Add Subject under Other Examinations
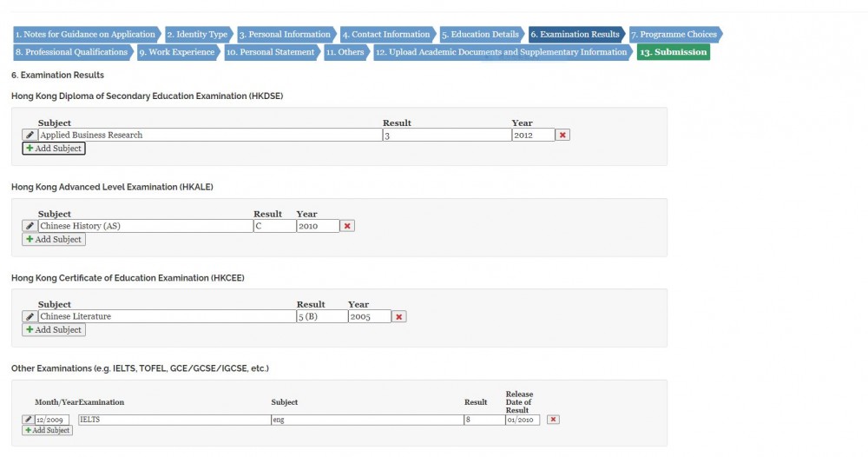This screenshot has width=868, height=457. coord(48,430)
